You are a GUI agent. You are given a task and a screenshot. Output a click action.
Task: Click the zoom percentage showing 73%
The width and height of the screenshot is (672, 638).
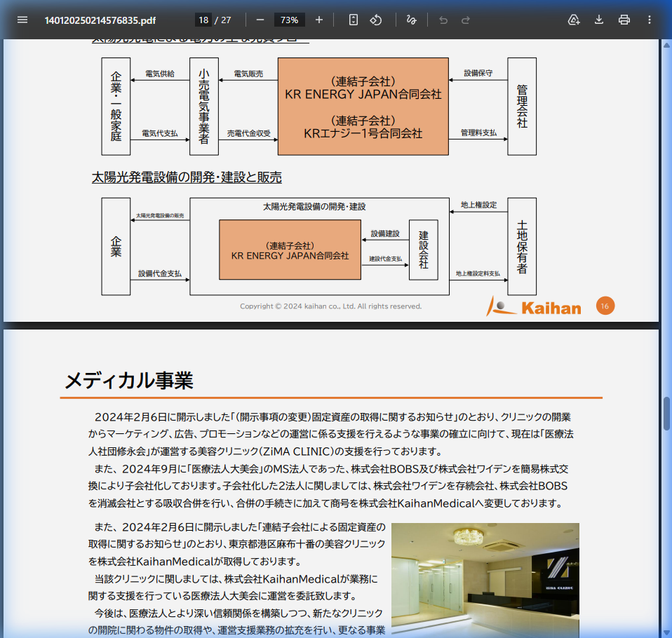289,20
